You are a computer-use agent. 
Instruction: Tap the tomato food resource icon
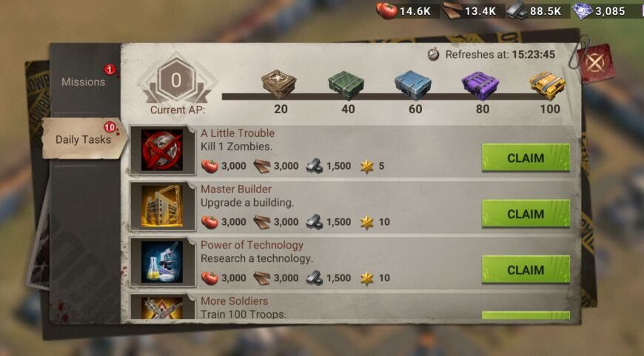click(x=387, y=10)
